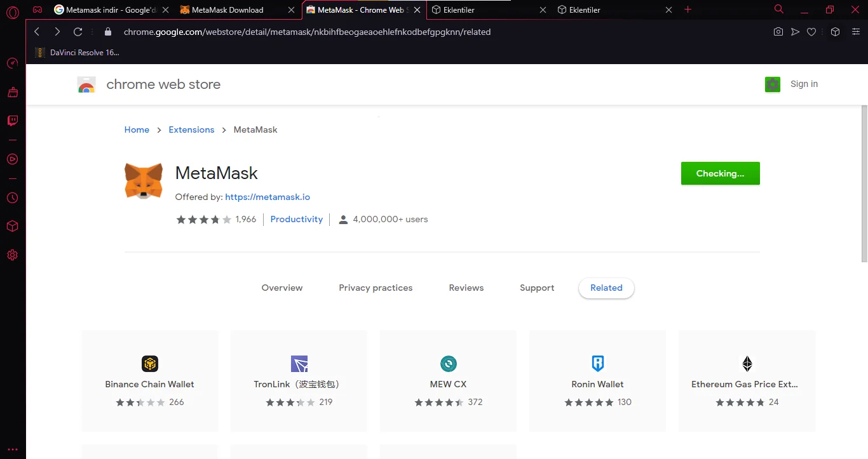868x459 pixels.
Task: Click the 4,000,000+ users text
Action: pos(390,219)
